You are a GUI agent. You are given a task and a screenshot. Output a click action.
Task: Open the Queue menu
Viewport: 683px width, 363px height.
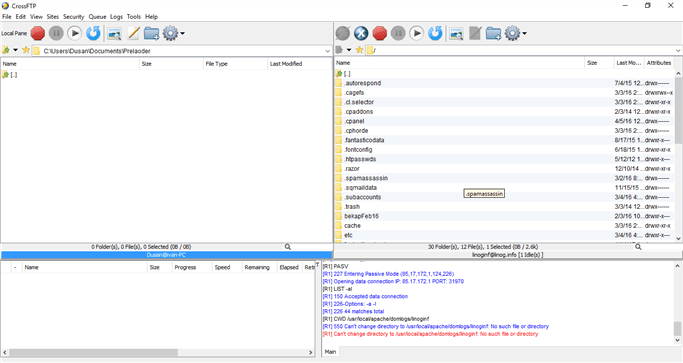tap(97, 17)
